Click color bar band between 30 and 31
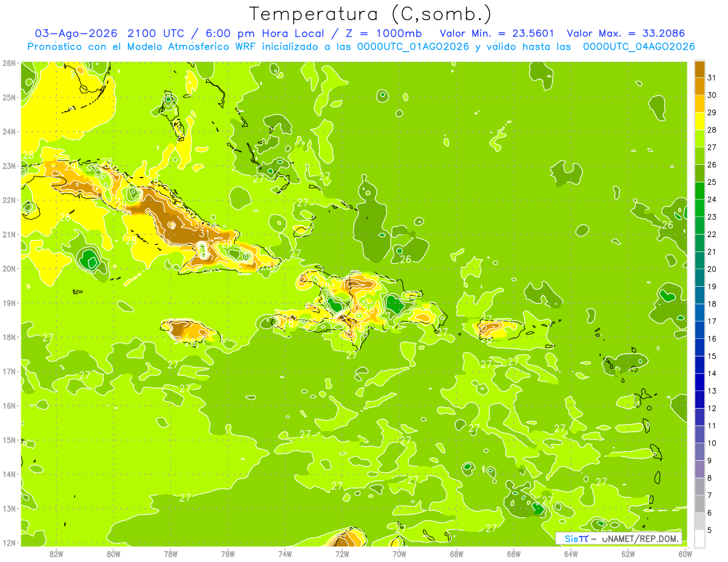The image size is (728, 562). tap(700, 86)
